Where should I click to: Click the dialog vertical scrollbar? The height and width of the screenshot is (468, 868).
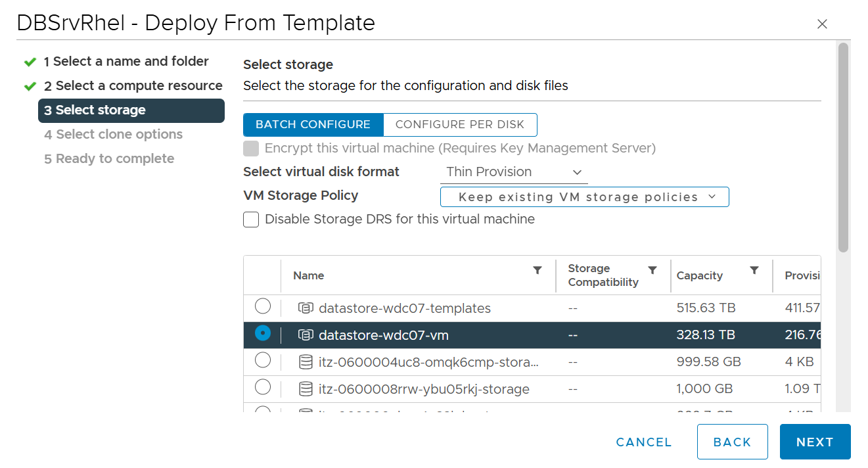pos(843,148)
